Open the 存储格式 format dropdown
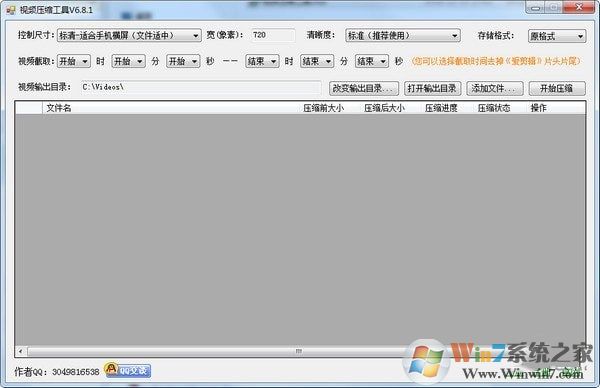Screen dimensions: 600x388 tap(557, 36)
